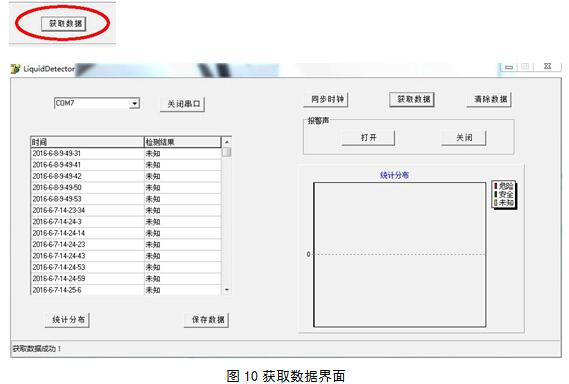Click the red danger legend swatch
569x384 pixels.
(496, 186)
